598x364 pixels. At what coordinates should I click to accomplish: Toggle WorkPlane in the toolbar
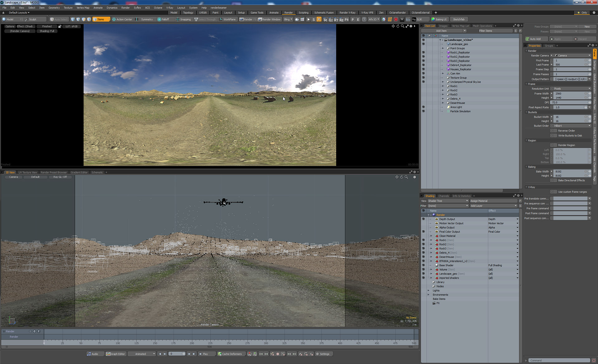(227, 19)
